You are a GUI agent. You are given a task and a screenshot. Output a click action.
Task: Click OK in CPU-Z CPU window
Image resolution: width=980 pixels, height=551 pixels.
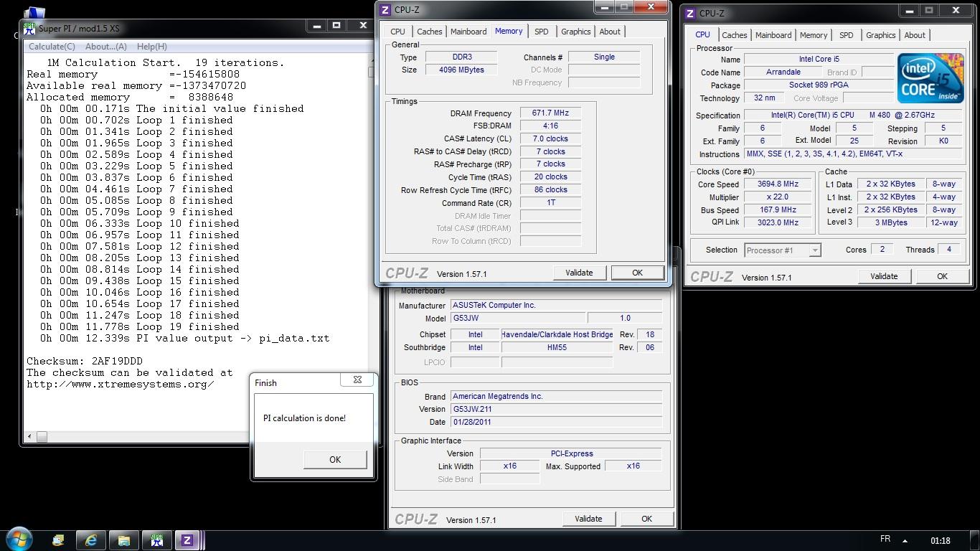[x=942, y=276]
